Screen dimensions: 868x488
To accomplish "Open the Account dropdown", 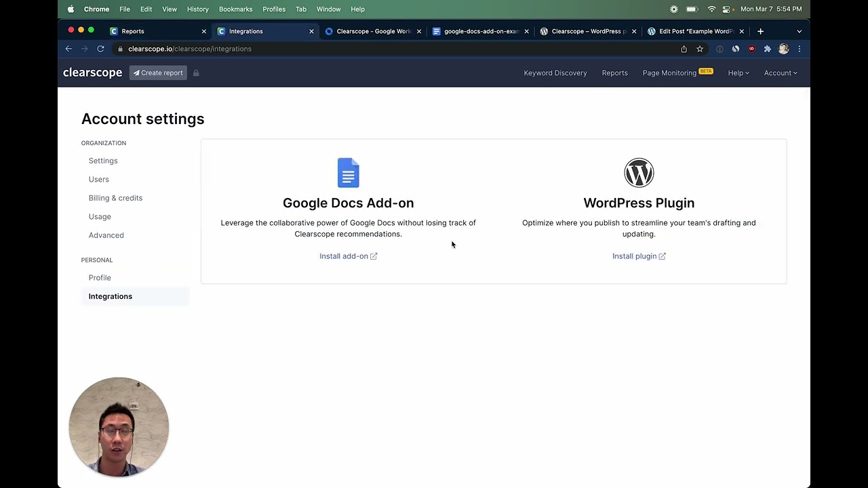I will coord(780,73).
